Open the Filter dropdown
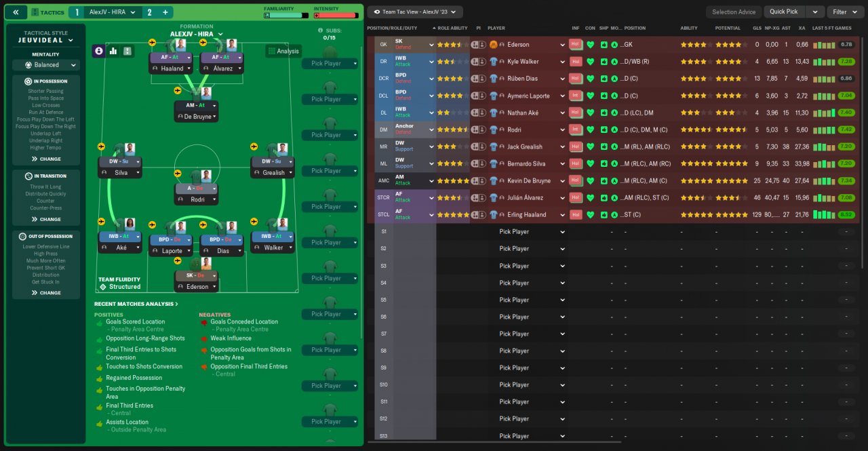 click(x=844, y=12)
